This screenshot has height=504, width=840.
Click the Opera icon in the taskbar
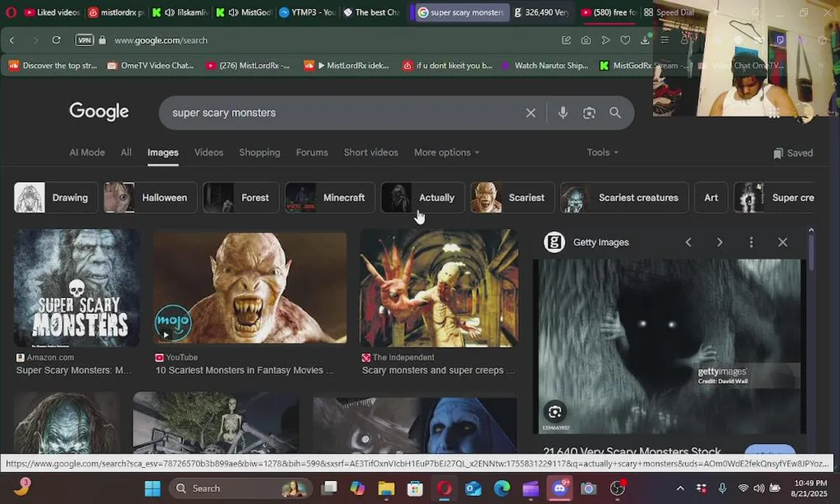tap(444, 488)
